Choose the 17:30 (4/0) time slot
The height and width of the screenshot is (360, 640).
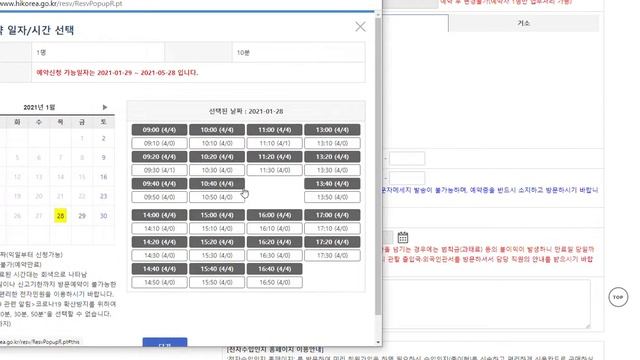(x=332, y=256)
